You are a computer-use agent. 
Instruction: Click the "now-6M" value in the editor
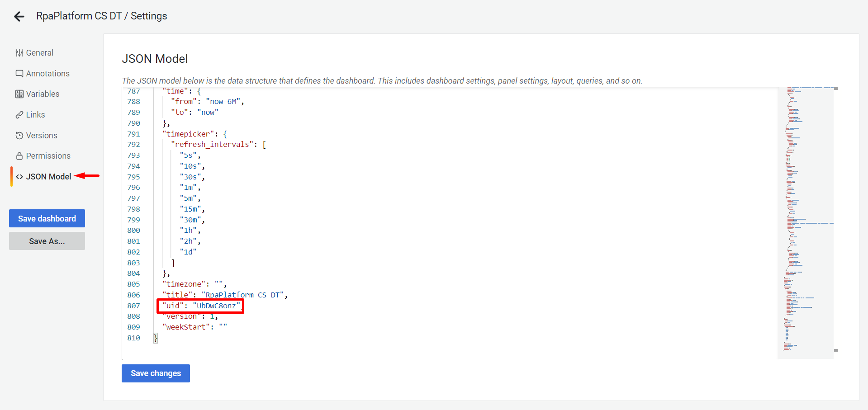[x=223, y=102]
